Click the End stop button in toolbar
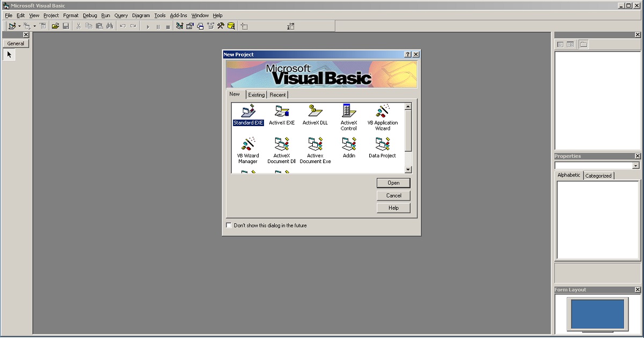Screen dimensions: 644x338 pos(168,26)
